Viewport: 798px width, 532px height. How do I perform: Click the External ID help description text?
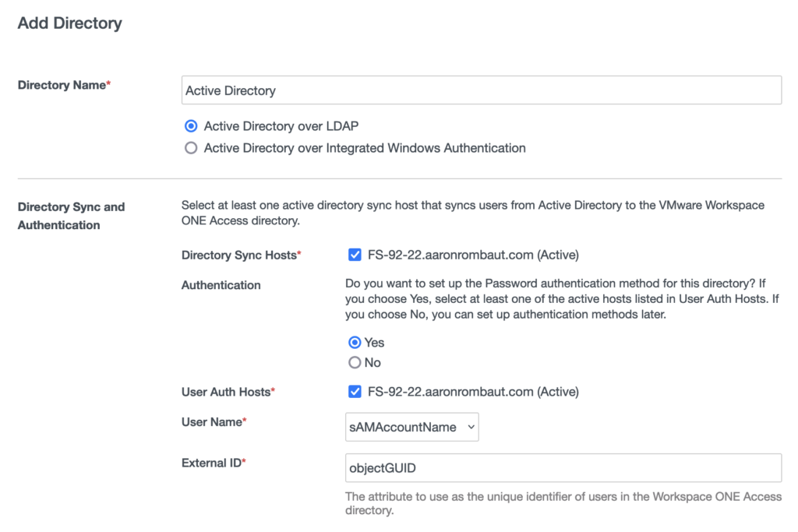tap(563, 503)
